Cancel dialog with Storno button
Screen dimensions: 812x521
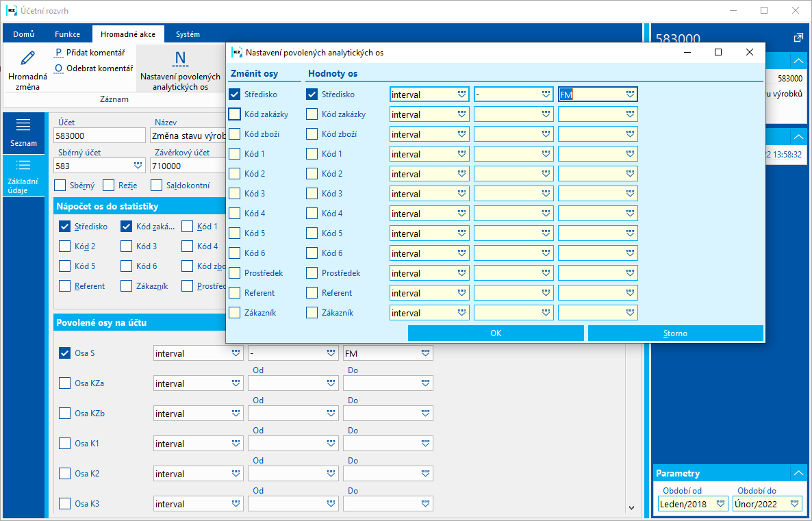tap(675, 333)
